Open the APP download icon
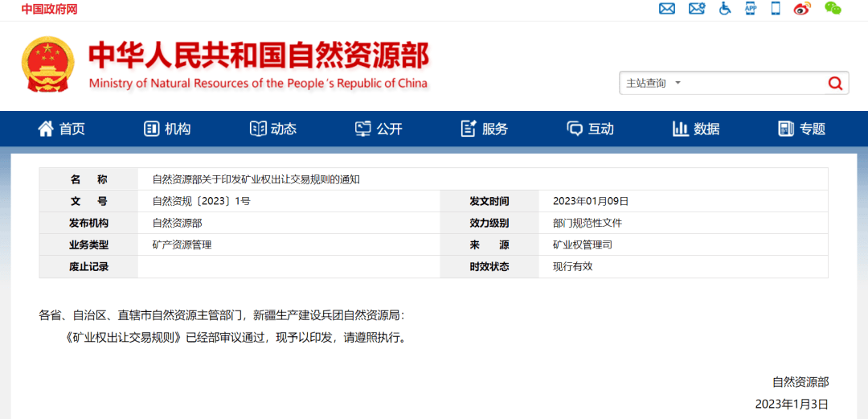 751,9
